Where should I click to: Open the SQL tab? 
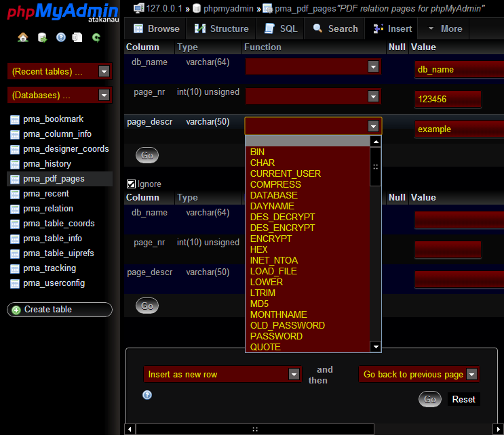pyautogui.click(x=281, y=28)
